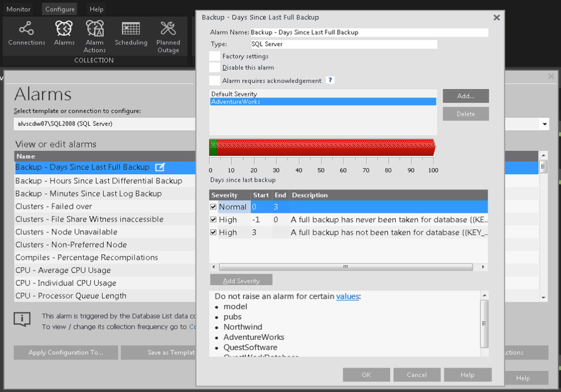Open Alarm Actions icon
Screen dimensions: 561x392
(95, 29)
